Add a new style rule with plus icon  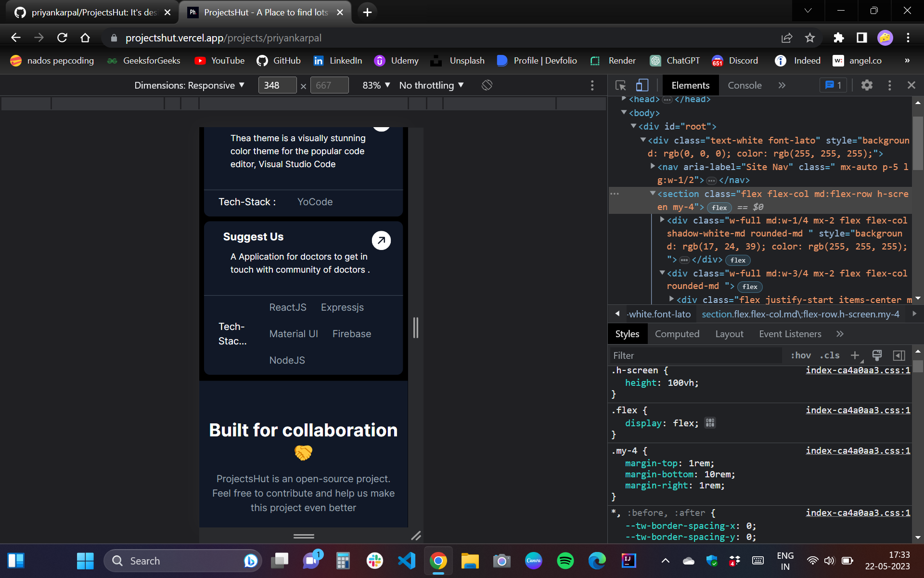pos(855,355)
